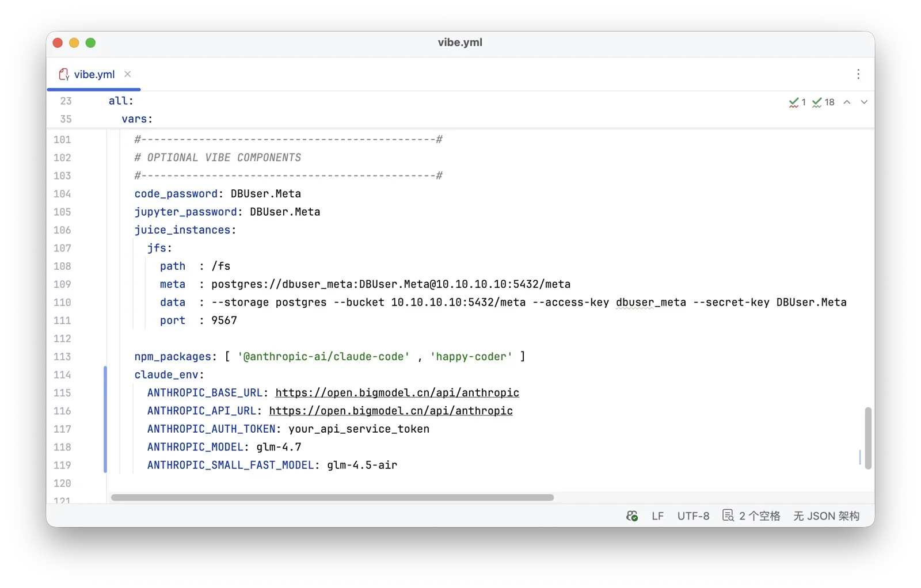Open 无 JSON 架构 schema selector
Screen dimensions: 921x588
(x=825, y=516)
